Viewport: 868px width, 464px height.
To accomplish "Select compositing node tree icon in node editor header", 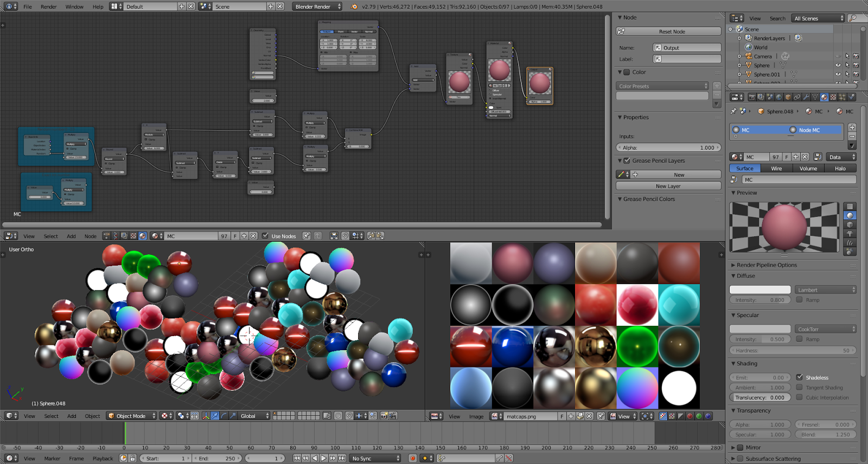I will point(123,236).
